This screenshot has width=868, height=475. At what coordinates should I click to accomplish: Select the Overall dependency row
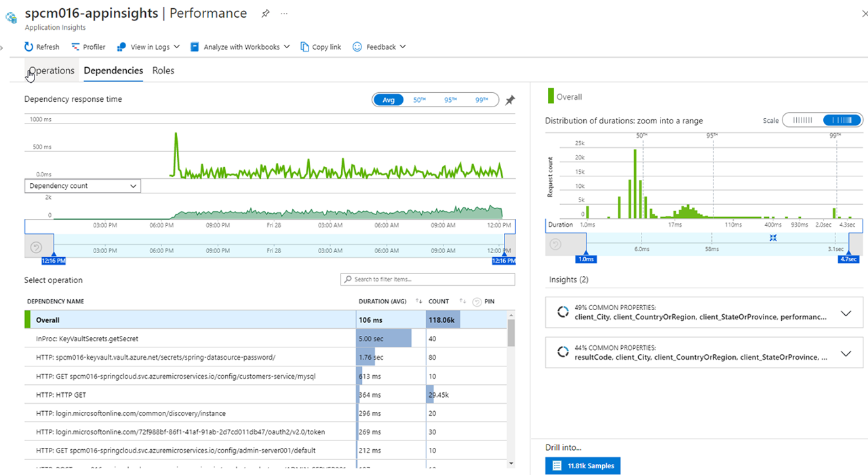pyautogui.click(x=265, y=320)
